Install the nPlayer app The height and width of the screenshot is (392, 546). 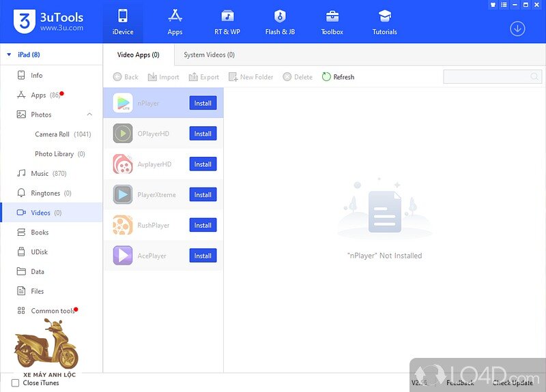pos(203,103)
